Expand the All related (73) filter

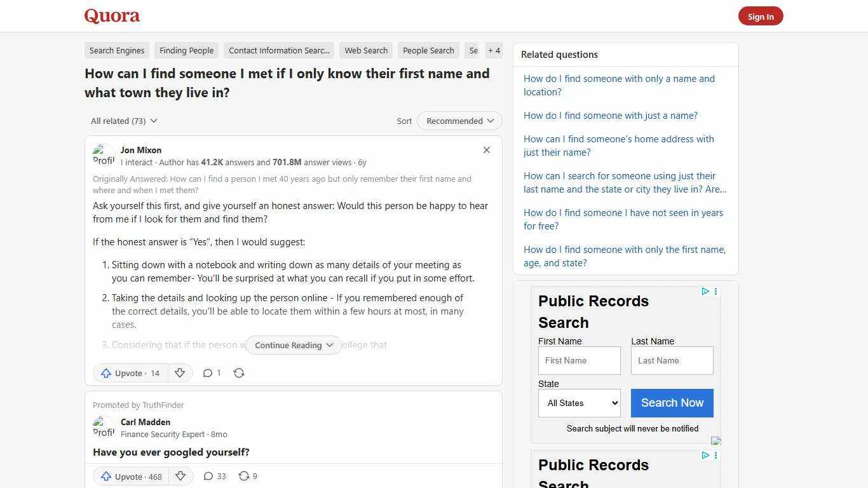coord(123,121)
